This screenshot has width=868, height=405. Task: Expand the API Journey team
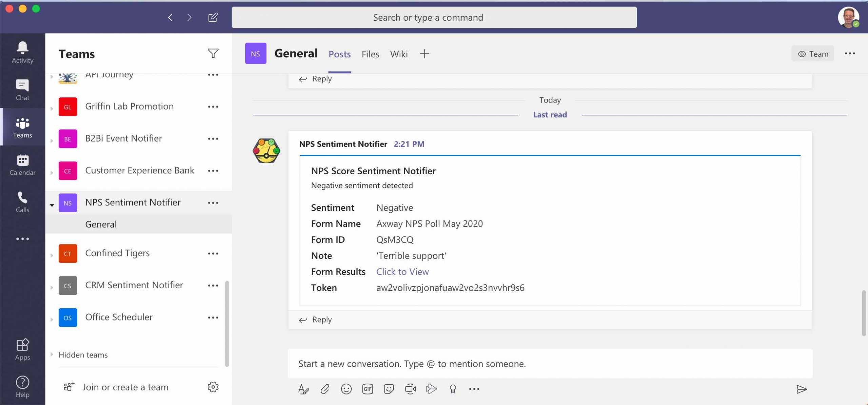52,77
